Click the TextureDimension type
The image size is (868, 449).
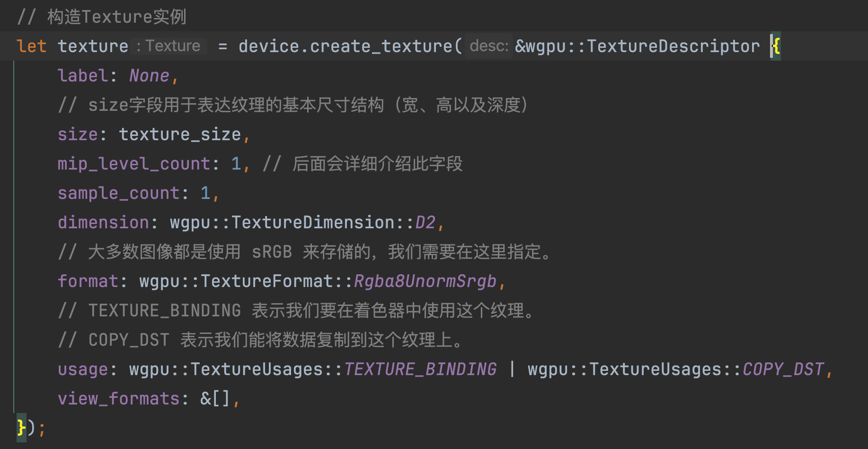(313, 223)
